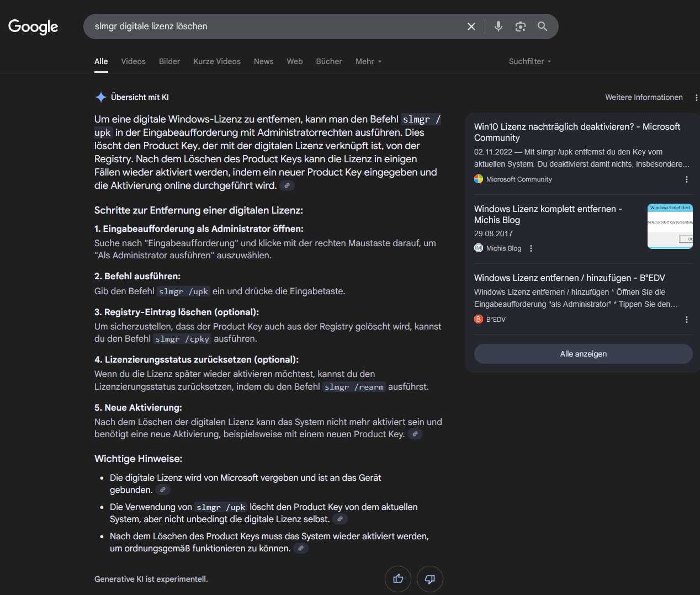700x595 pixels.
Task: Click the date '29.08.2017' text
Action: point(494,233)
